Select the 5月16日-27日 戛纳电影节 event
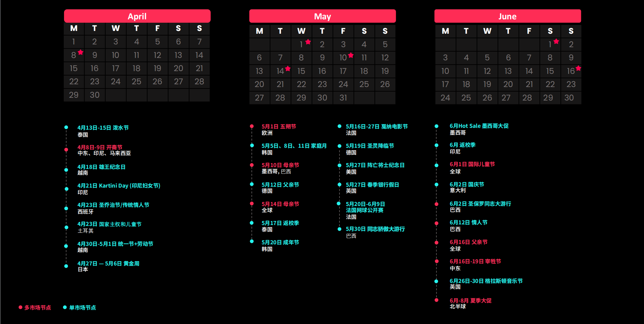Image resolution: width=644 pixels, height=324 pixels. click(x=377, y=127)
